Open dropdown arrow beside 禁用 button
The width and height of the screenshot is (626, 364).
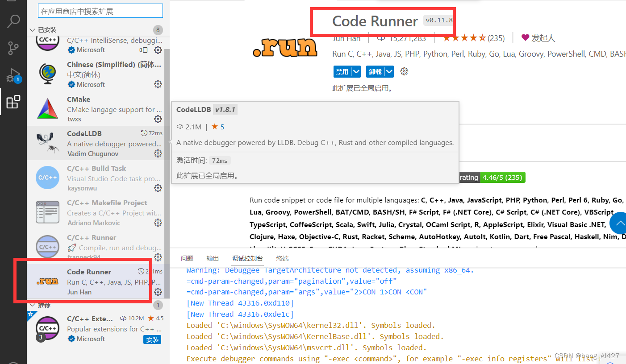pos(356,71)
